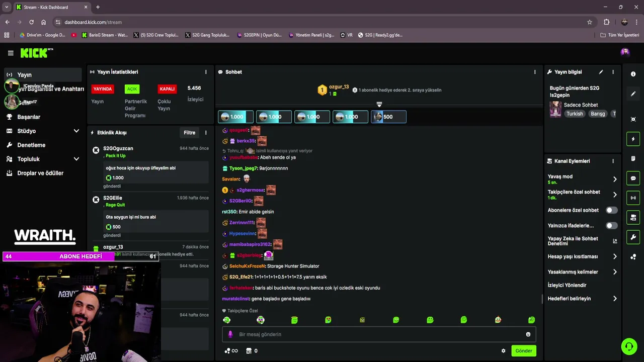The height and width of the screenshot is (362, 644).
Task: Toggle the lightning bolt panel icon
Action: tap(633, 139)
